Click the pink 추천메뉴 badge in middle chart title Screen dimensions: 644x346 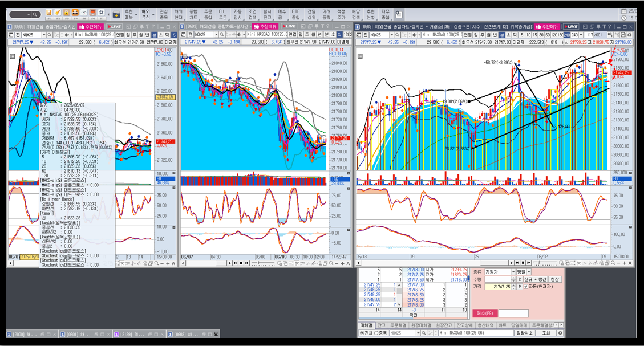[x=265, y=26]
